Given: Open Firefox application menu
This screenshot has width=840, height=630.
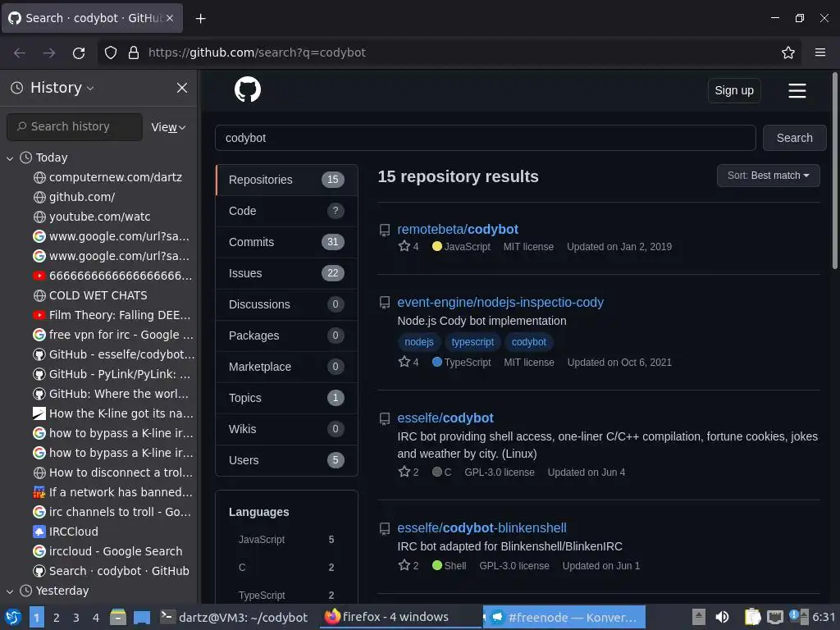Looking at the screenshot, I should click(x=819, y=52).
